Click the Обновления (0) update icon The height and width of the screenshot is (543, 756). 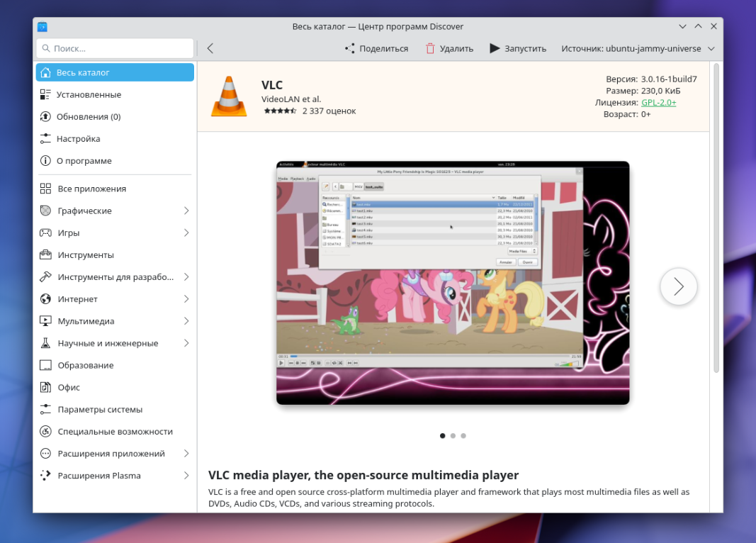click(x=45, y=117)
